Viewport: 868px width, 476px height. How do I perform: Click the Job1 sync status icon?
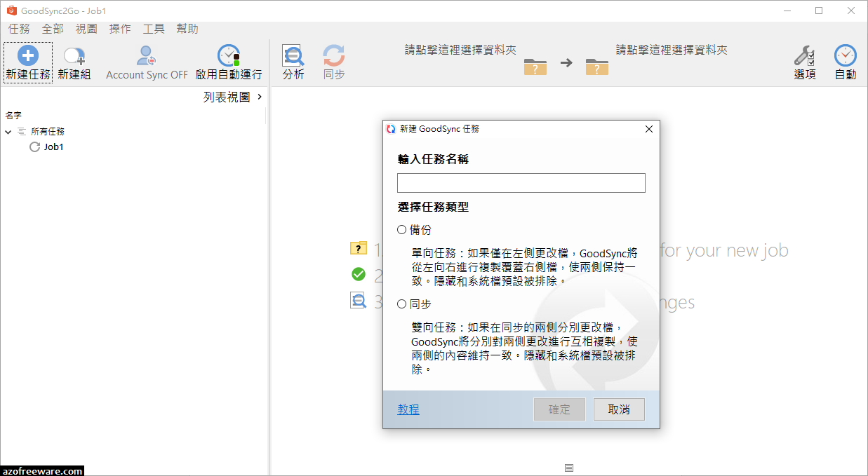pos(34,147)
